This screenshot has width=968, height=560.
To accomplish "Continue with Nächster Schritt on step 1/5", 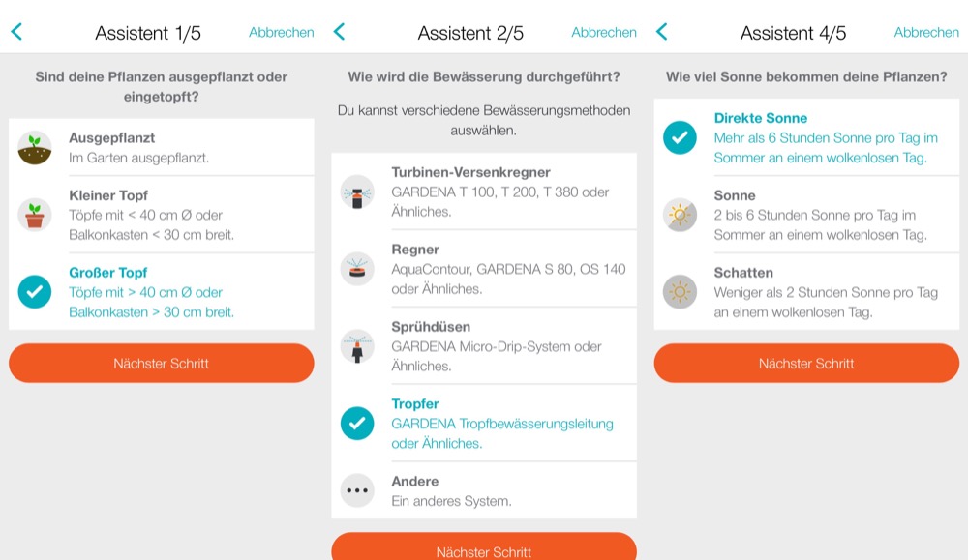I will coord(161,364).
